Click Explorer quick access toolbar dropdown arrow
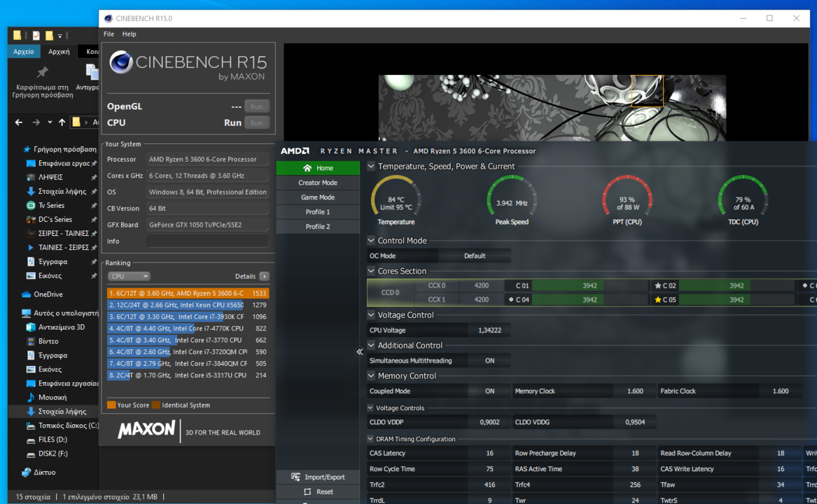Screen dimensions: 817x504 coord(60,36)
